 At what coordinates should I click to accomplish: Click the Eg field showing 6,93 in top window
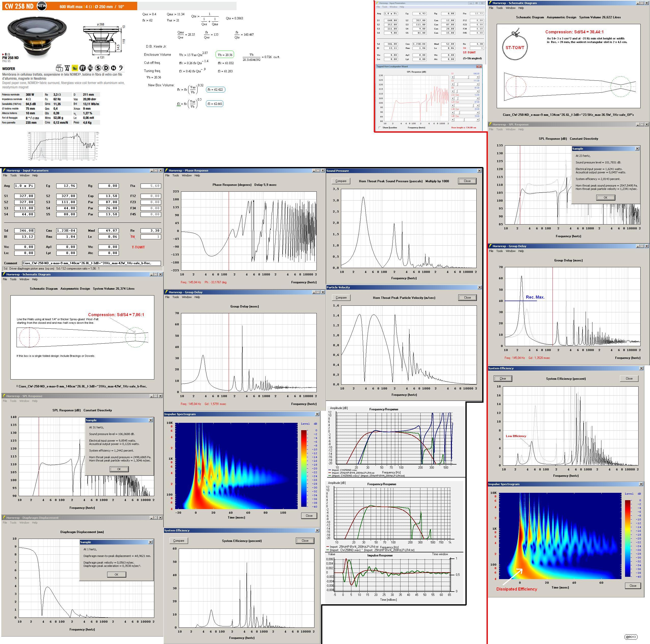(x=420, y=13)
